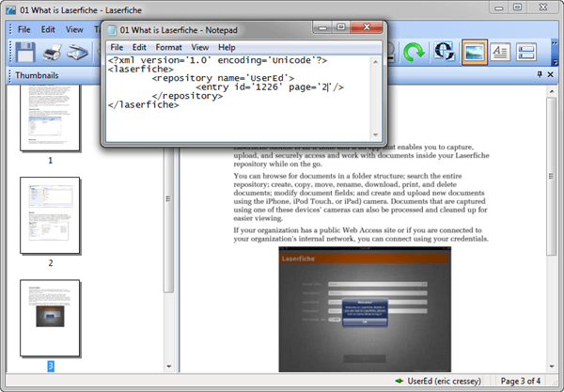Open the Notepad Edit menu
This screenshot has width=564, height=392.
[x=139, y=47]
